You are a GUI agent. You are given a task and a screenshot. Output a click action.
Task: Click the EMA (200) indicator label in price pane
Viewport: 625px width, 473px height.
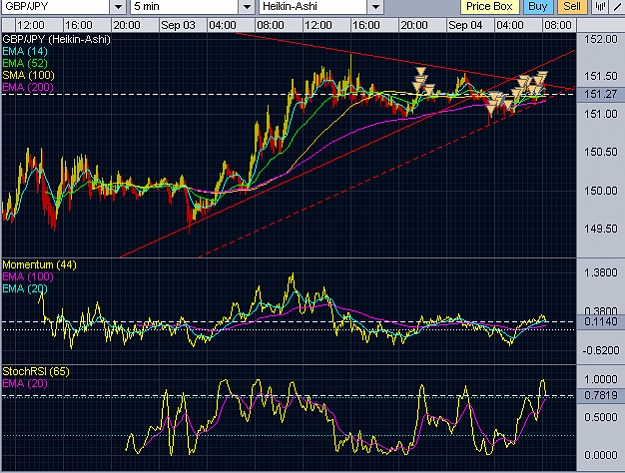point(28,87)
